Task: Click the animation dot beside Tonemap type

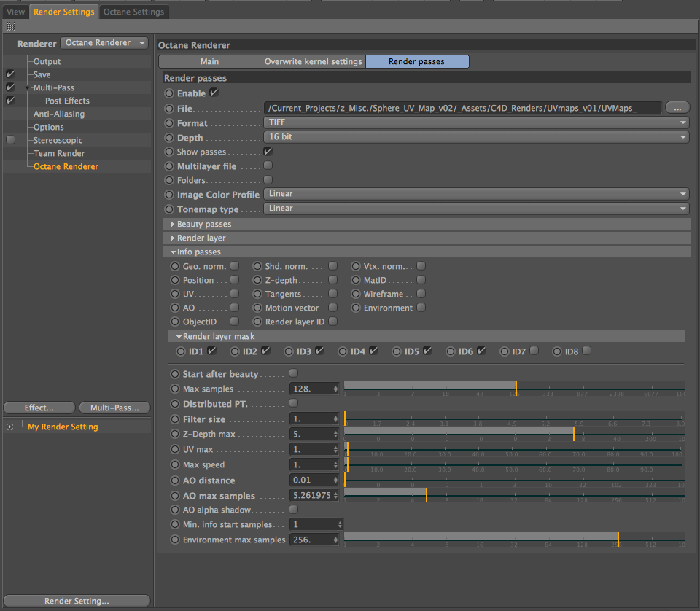Action: tap(169, 209)
